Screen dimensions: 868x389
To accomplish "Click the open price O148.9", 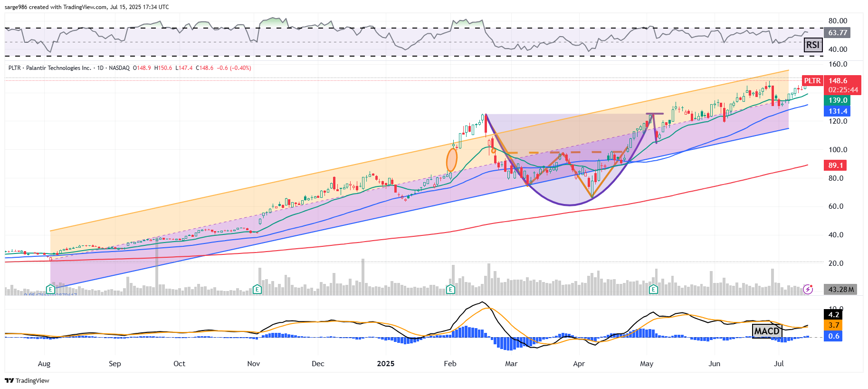I will 142,68.
